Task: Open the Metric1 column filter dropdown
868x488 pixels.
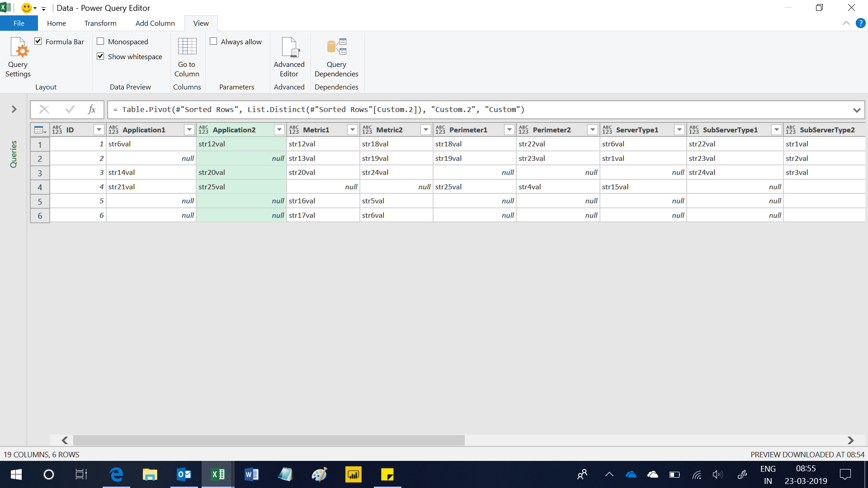Action: [353, 130]
